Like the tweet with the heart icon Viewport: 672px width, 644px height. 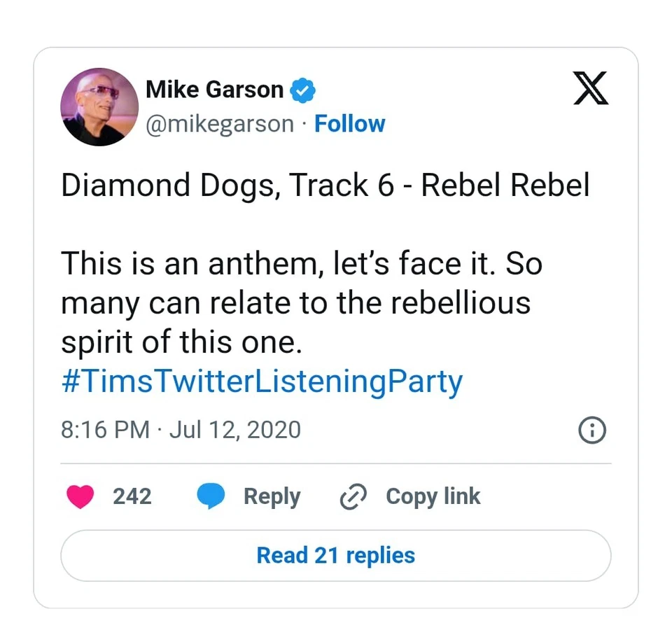(80, 496)
